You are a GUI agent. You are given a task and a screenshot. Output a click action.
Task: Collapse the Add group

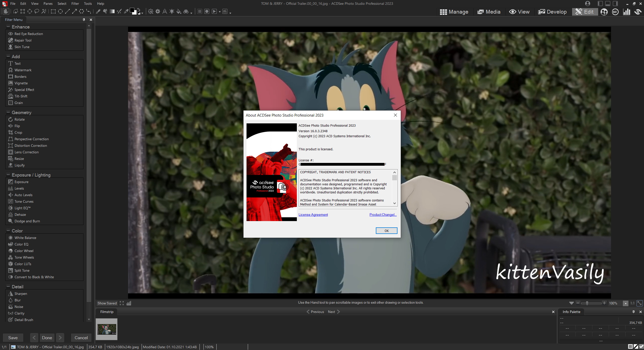point(8,56)
